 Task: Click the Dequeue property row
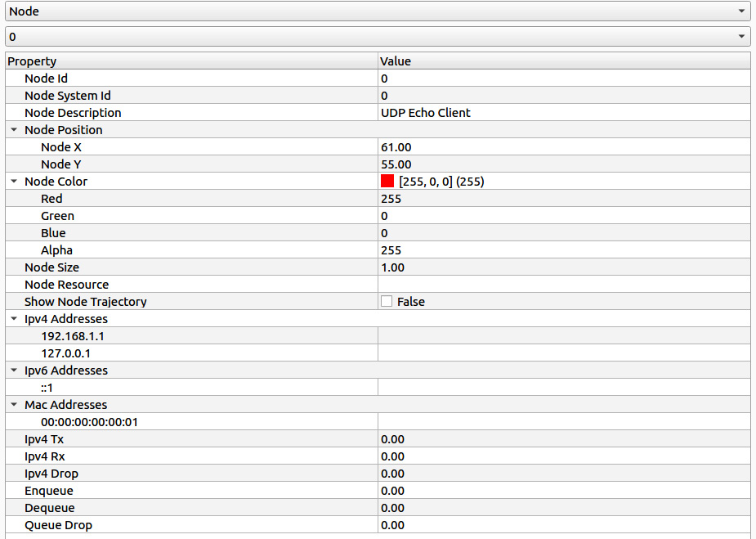click(x=378, y=508)
